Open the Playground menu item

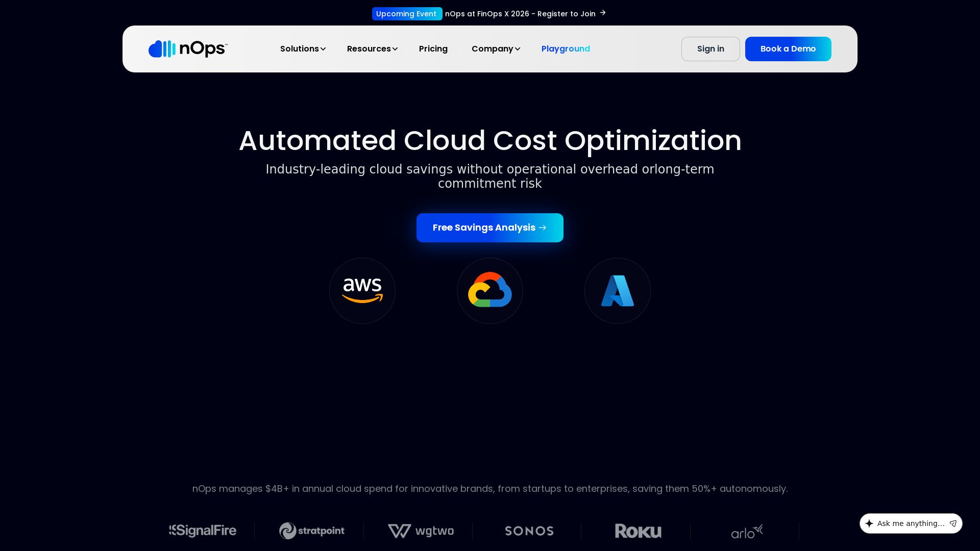[566, 49]
